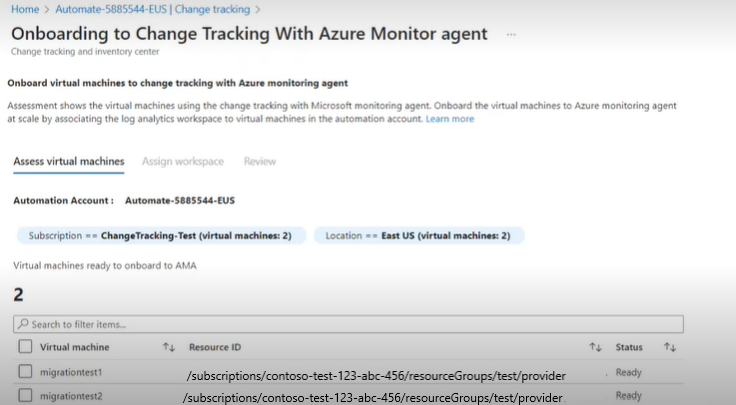736x405 pixels.
Task: Click the search magnifier icon
Action: [23, 325]
